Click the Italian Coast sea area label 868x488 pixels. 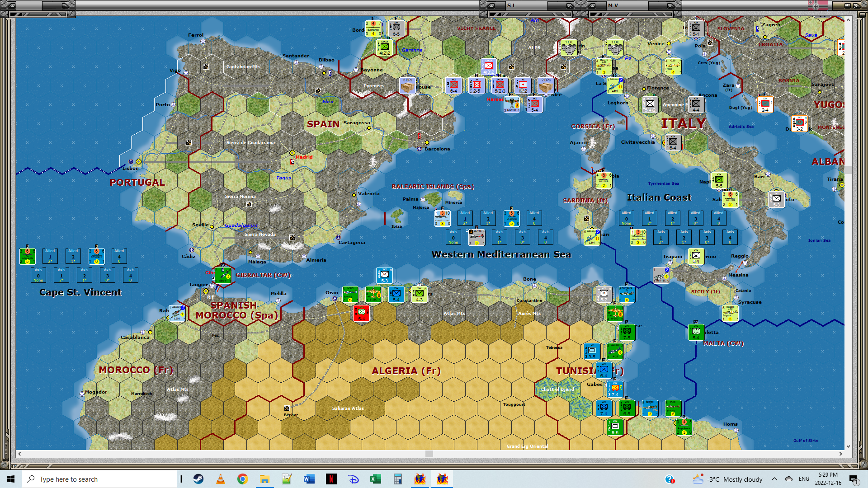tap(659, 197)
